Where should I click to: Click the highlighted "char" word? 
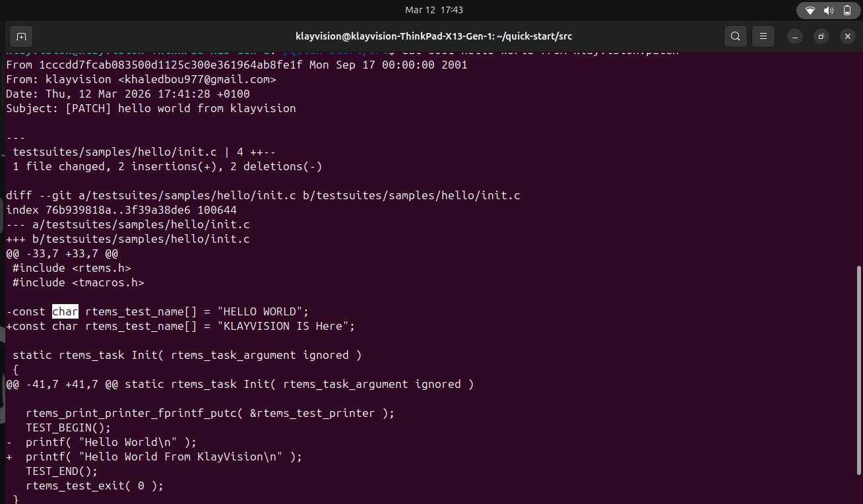(65, 311)
